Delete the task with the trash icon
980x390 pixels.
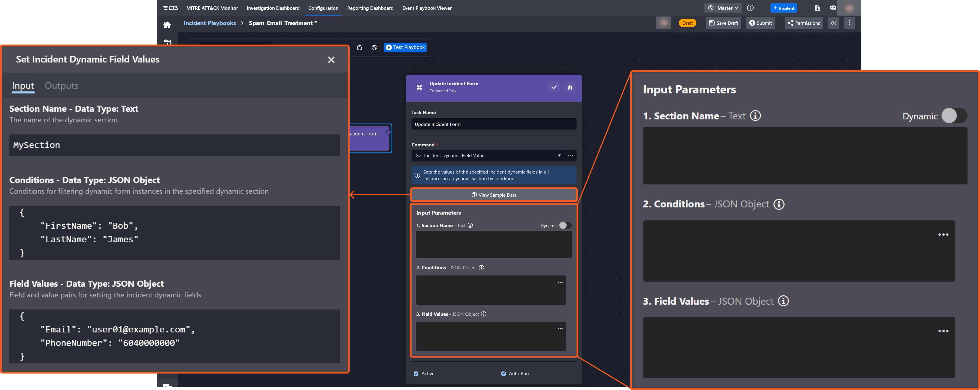tap(570, 88)
